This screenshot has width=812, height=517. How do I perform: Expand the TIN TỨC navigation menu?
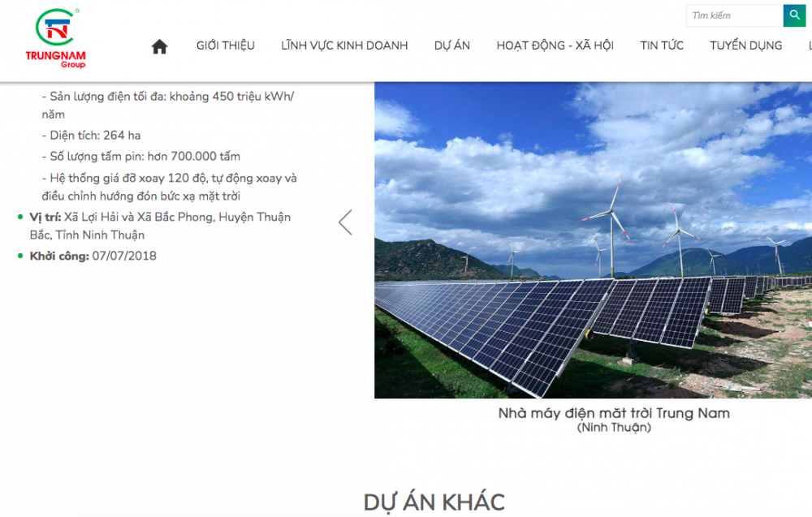(662, 45)
